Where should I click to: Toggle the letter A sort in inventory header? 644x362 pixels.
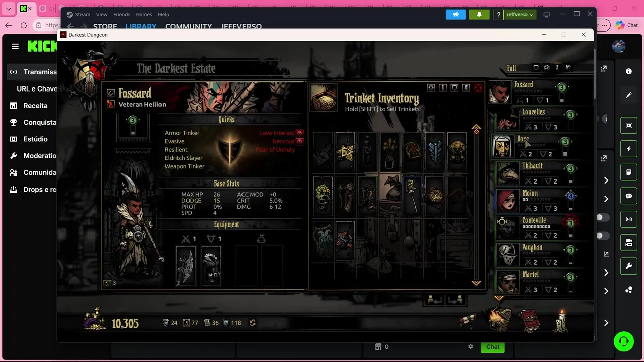click(x=466, y=88)
